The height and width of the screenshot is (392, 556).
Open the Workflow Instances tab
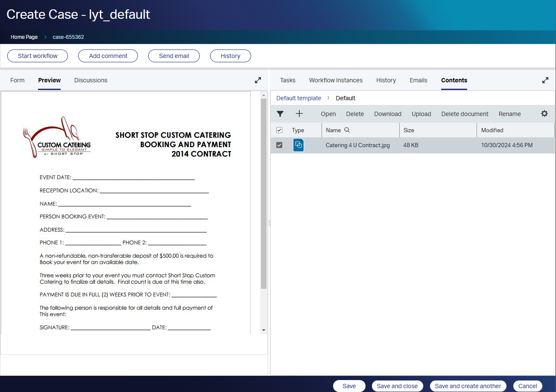[336, 80]
